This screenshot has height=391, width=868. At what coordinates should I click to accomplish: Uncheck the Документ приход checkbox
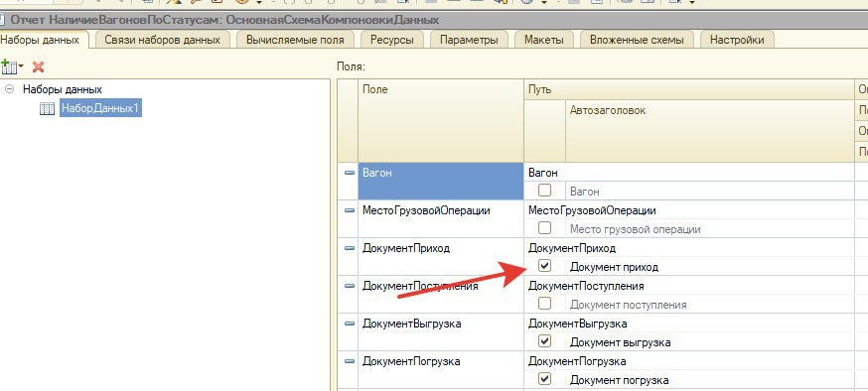tap(544, 266)
